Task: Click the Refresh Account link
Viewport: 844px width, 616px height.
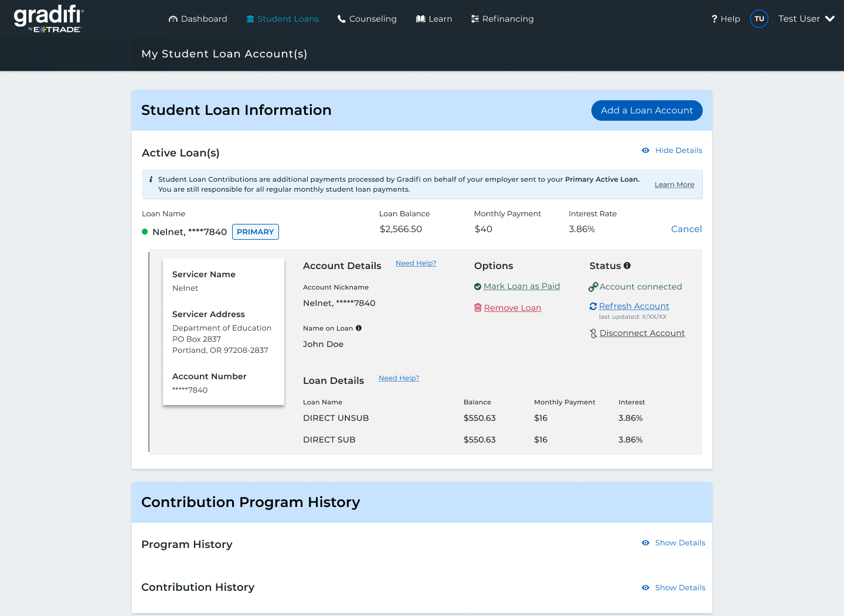Action: click(x=634, y=306)
